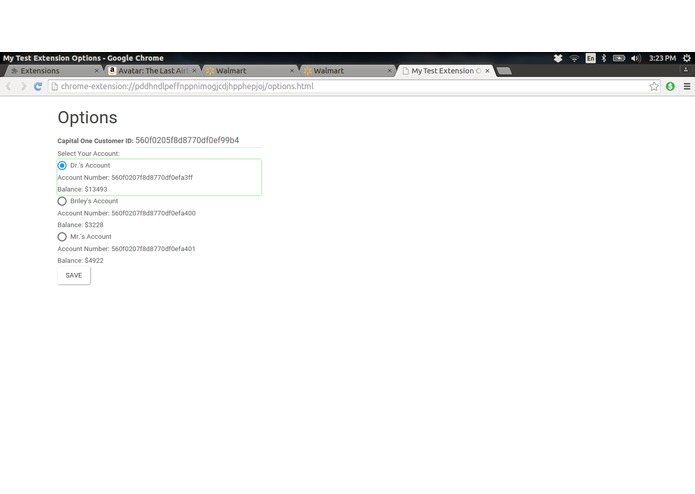
Task: Click the page document icon in address bar
Action: [55, 86]
